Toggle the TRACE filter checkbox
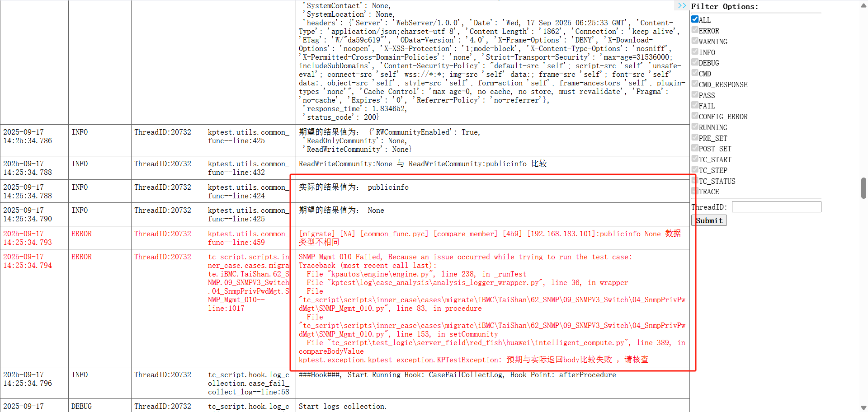The width and height of the screenshot is (868, 412). (x=695, y=191)
